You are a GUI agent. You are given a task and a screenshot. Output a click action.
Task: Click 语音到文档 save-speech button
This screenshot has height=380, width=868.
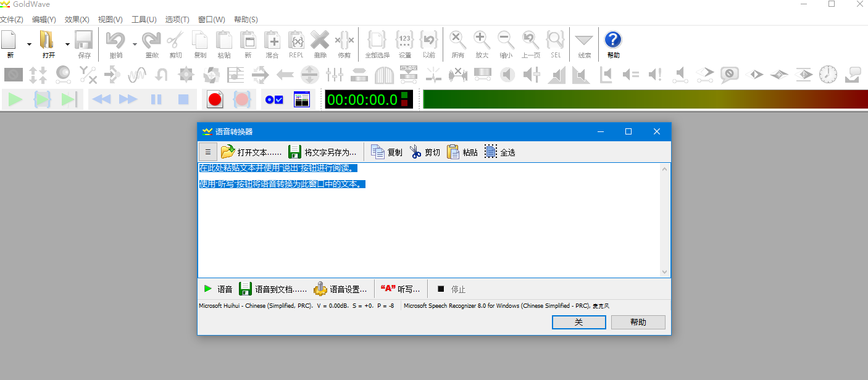[273, 289]
